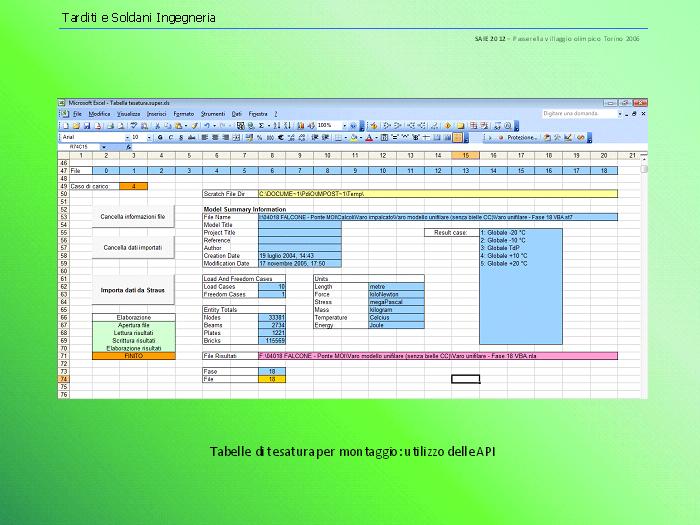Toggle italic formatting (C) button
Viewport: 700px width, 525px height.
click(x=172, y=137)
